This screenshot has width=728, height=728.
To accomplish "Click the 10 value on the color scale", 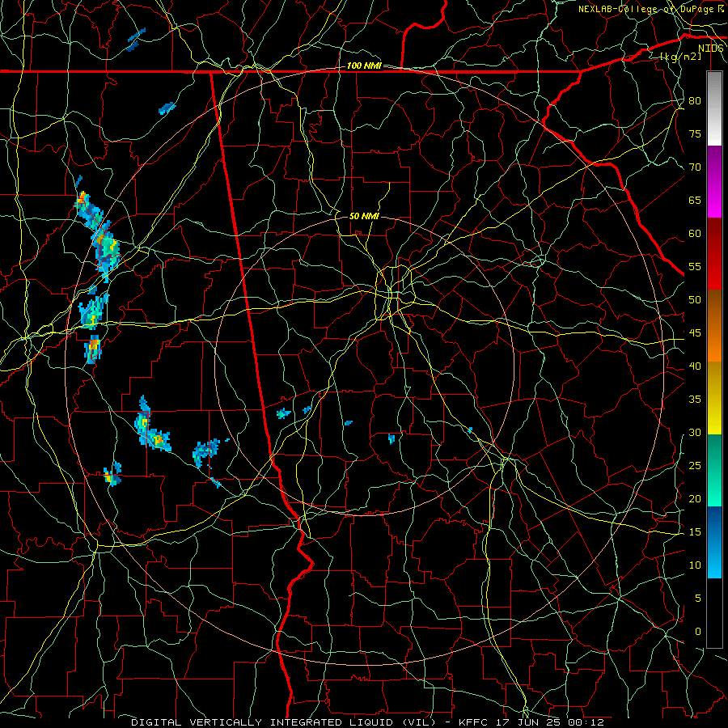I will (x=695, y=565).
